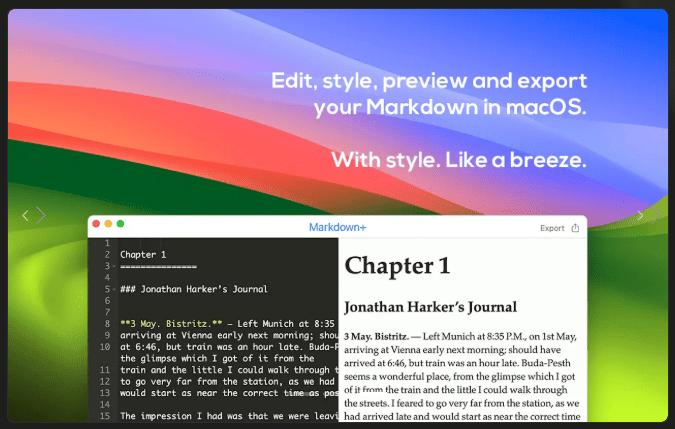Click editor line 'The impression I had was'
The width and height of the screenshot is (675, 429).
tap(229, 416)
